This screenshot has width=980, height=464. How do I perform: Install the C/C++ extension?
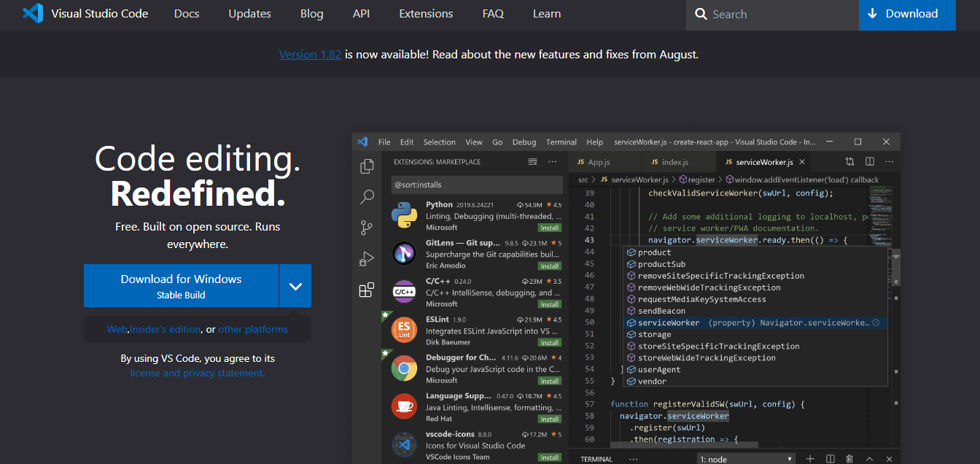(550, 304)
